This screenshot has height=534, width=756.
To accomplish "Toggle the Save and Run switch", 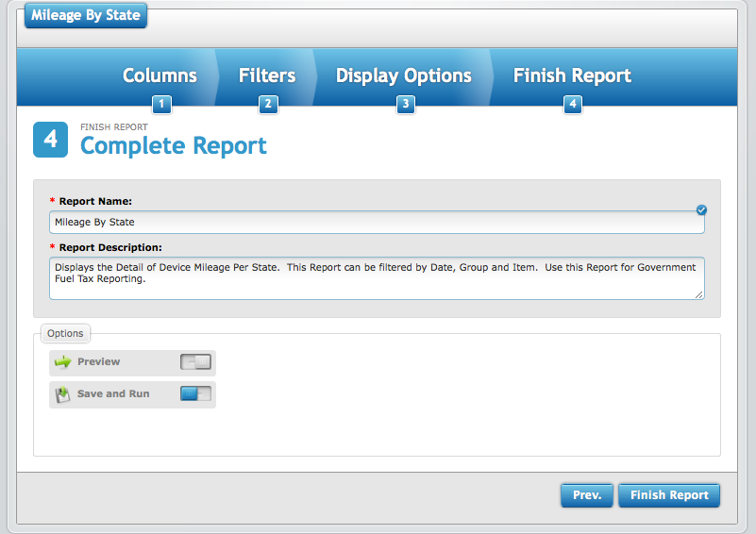I will tap(195, 393).
